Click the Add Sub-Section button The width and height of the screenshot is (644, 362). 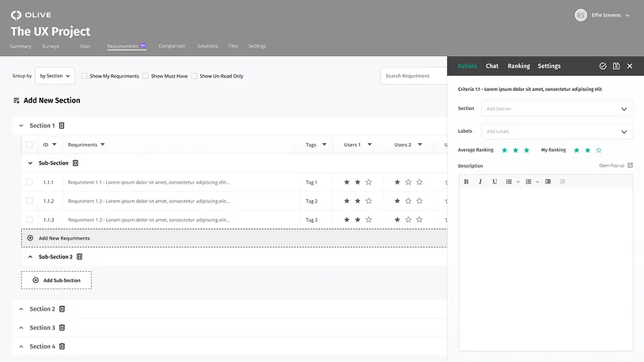[56, 281]
